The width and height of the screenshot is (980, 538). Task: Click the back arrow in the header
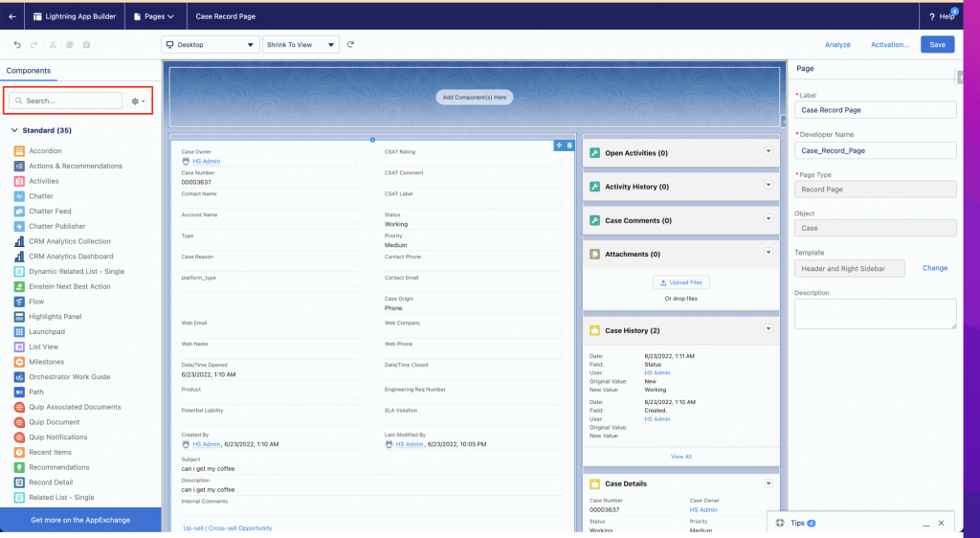(x=11, y=16)
